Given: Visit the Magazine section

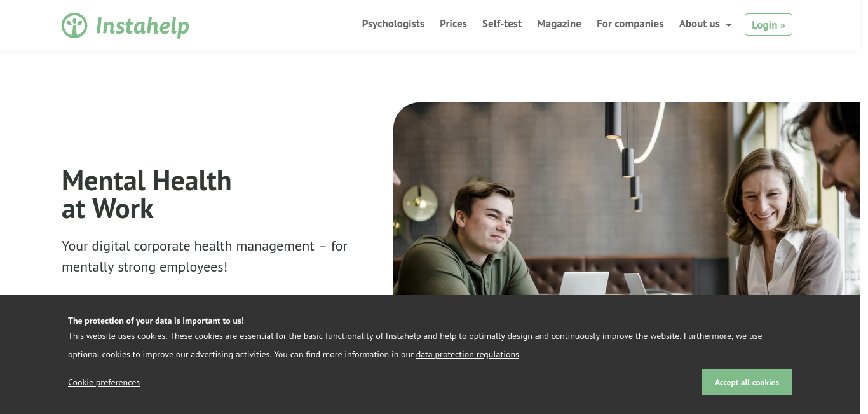Looking at the screenshot, I should (559, 24).
